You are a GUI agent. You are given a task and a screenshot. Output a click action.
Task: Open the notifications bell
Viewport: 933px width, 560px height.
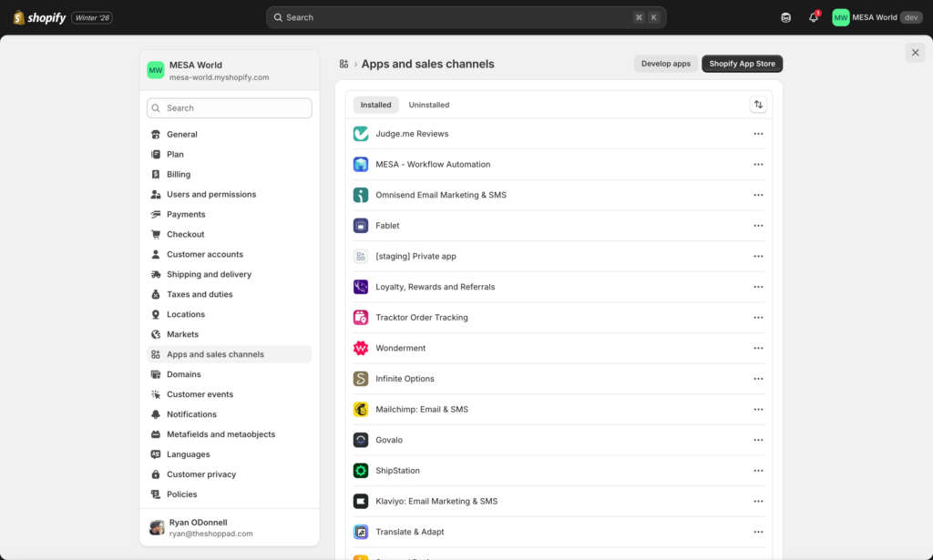(x=814, y=17)
